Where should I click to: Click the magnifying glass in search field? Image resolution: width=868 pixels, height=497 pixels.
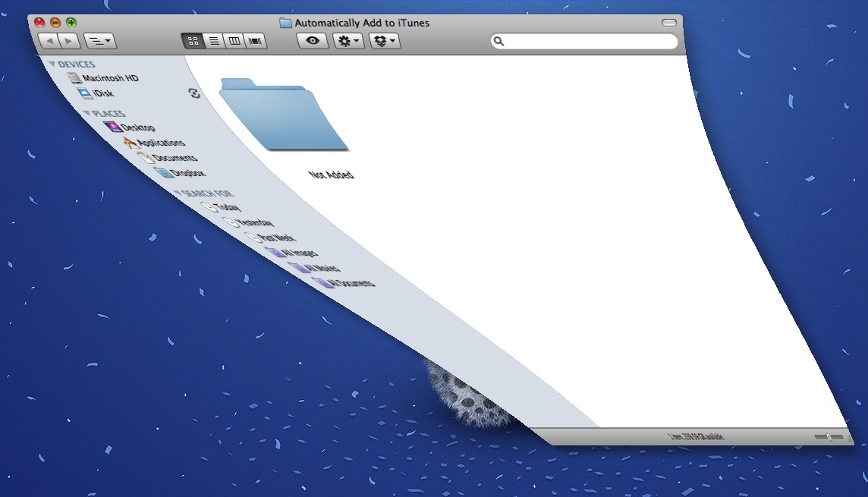coord(499,41)
